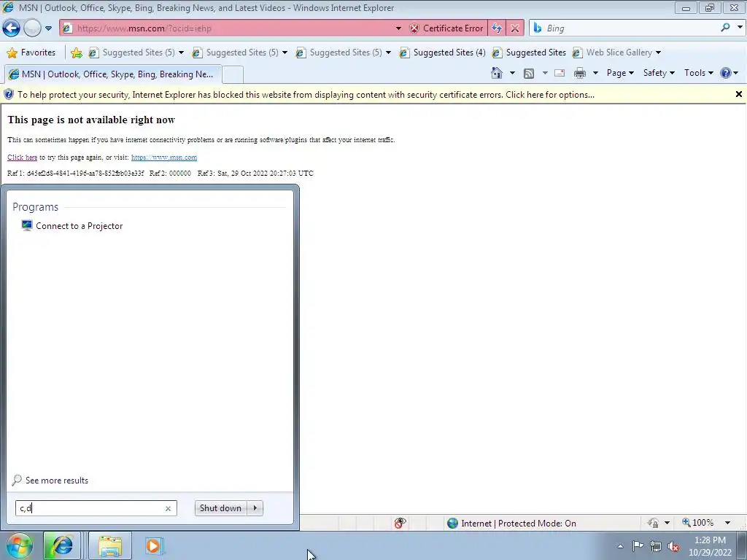747x560 pixels.
Task: Click the Internet Explorer taskbar icon
Action: click(x=62, y=545)
